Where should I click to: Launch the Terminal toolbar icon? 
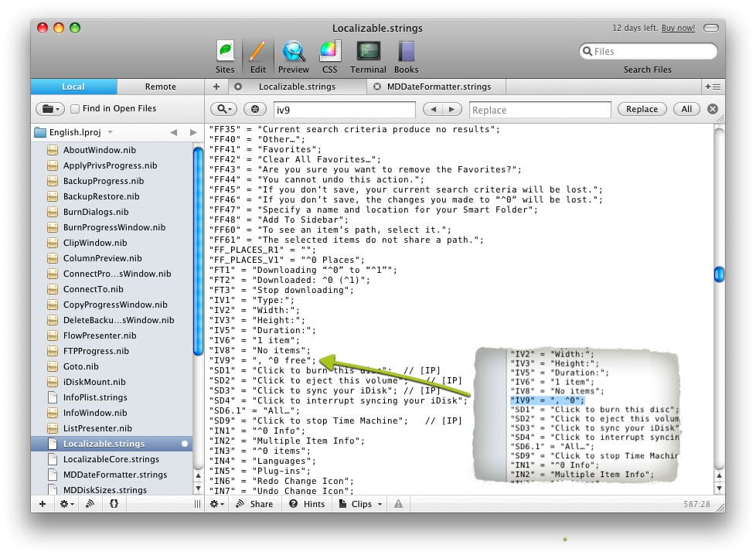pos(368,55)
